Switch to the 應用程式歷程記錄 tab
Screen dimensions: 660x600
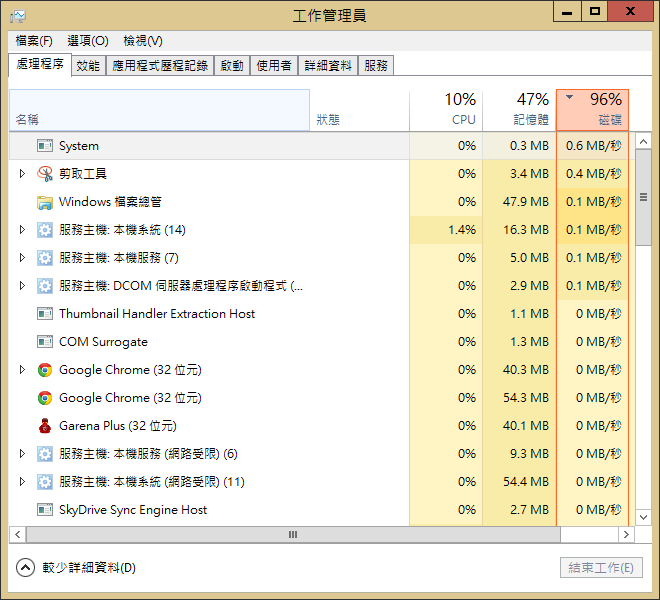click(x=160, y=66)
